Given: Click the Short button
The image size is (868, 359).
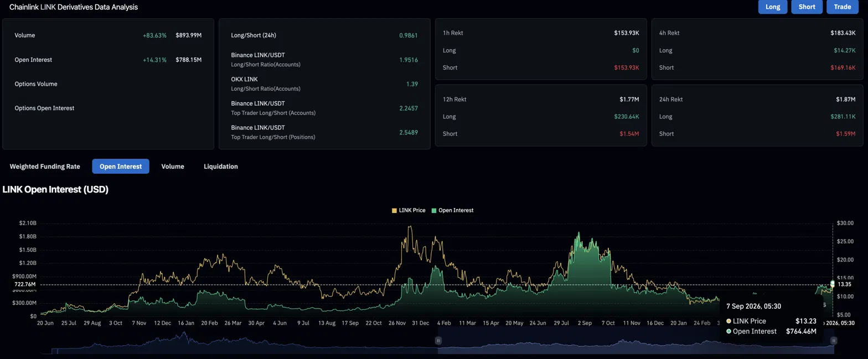Looking at the screenshot, I should (807, 7).
